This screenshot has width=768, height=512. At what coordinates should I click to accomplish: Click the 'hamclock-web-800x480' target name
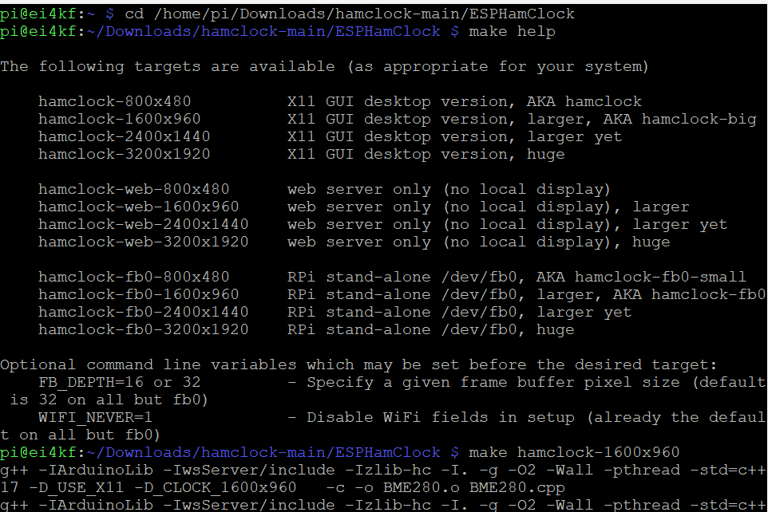coord(134,190)
